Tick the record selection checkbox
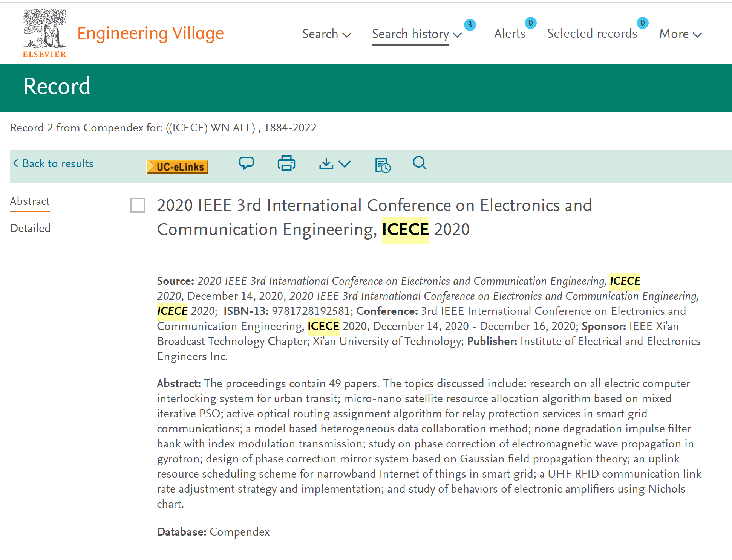Viewport: 732px width, 560px height. click(138, 205)
